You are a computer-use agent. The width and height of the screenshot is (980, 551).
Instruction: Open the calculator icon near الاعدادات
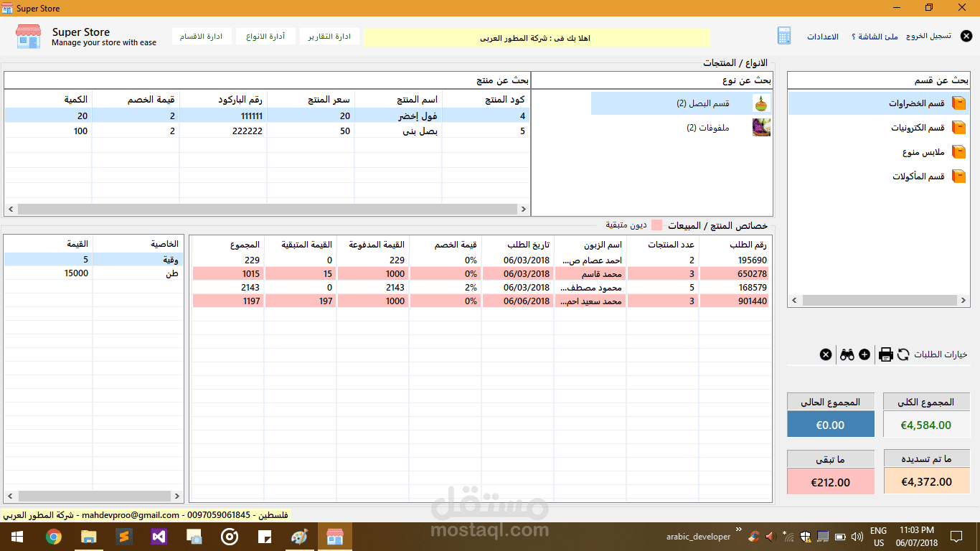click(x=783, y=36)
